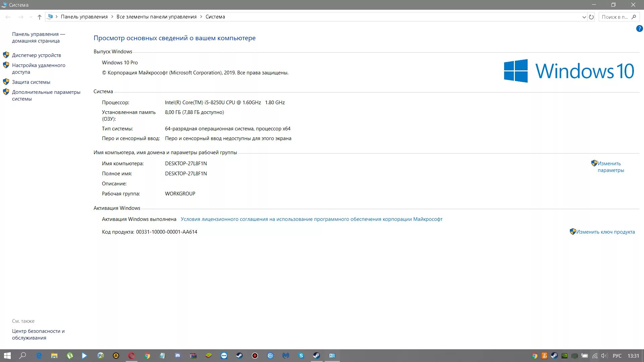Go up one level arrow
644x362 pixels.
40,17
